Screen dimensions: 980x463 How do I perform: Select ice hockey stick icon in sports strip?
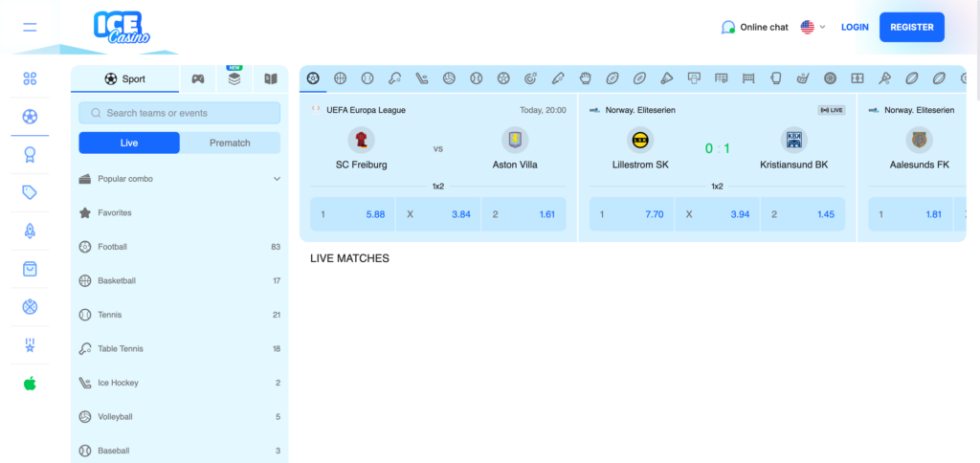(x=422, y=78)
